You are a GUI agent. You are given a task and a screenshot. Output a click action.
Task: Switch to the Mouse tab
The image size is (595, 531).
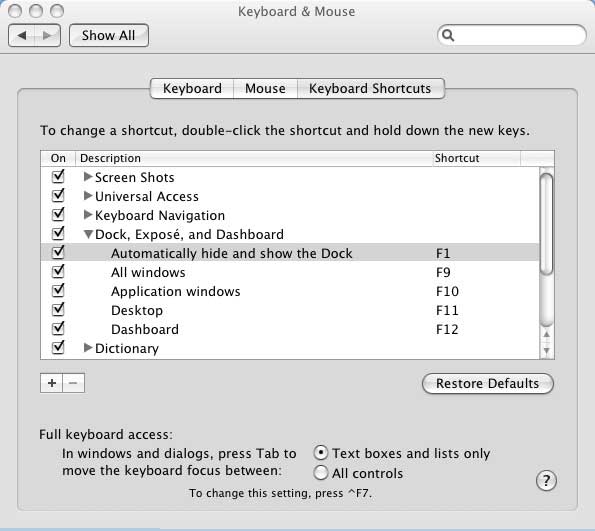point(265,88)
